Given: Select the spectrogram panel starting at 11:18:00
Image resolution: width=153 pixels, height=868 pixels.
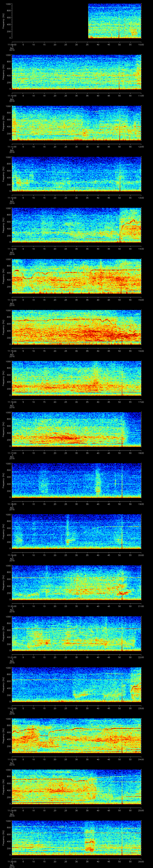Looking at the screenshot, I should pyautogui.click(x=77, y=481).
